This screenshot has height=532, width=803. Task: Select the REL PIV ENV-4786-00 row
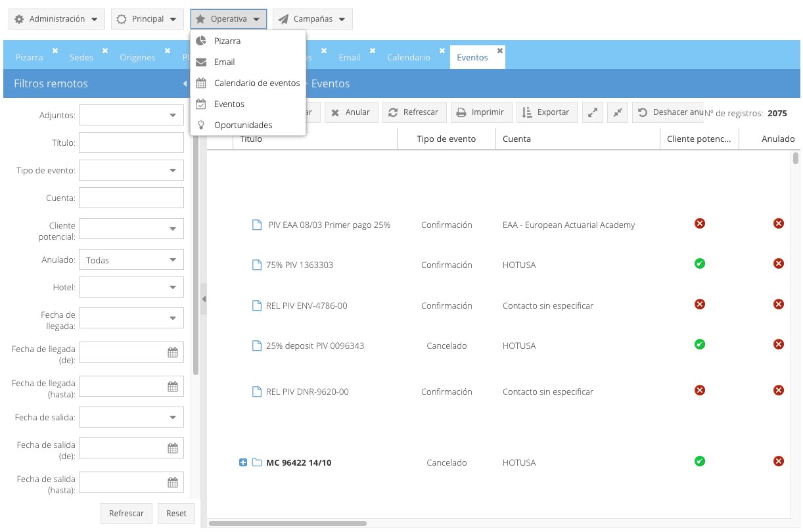499,305
